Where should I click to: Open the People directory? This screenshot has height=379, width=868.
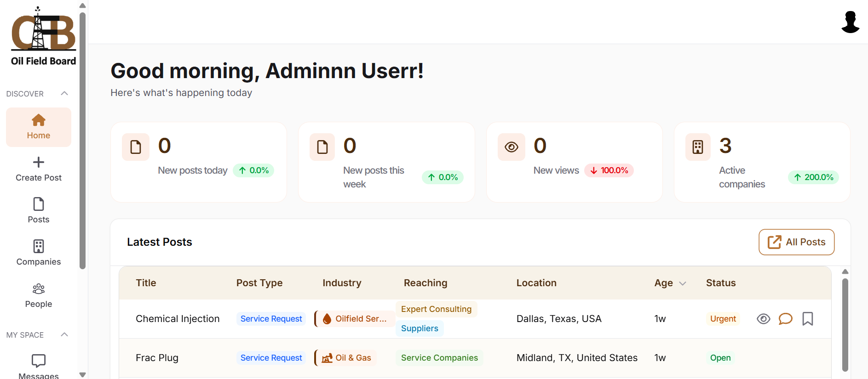click(39, 295)
